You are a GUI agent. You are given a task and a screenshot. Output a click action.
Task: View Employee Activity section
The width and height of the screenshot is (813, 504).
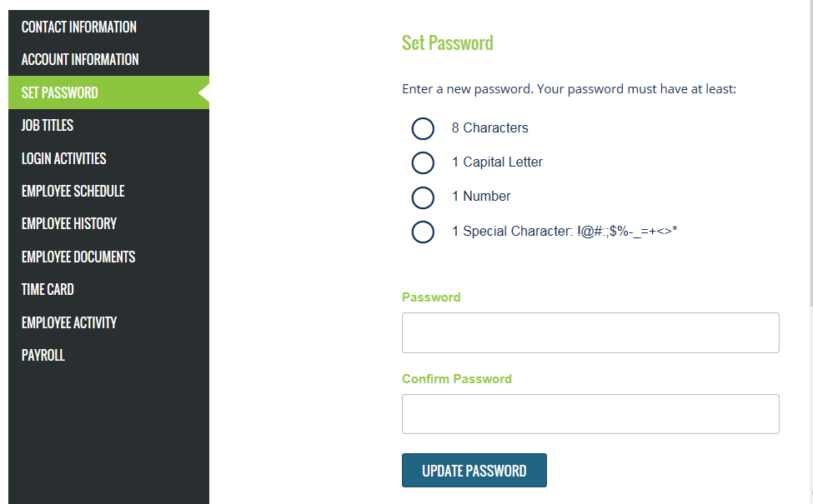pyautogui.click(x=69, y=322)
